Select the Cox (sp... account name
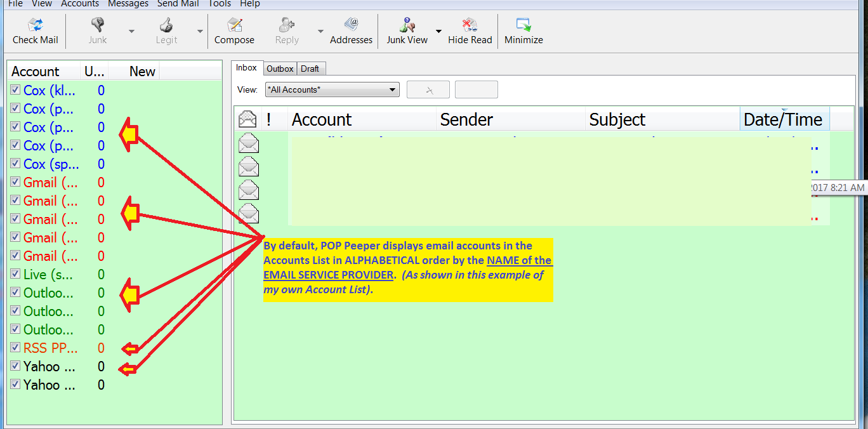 point(51,164)
